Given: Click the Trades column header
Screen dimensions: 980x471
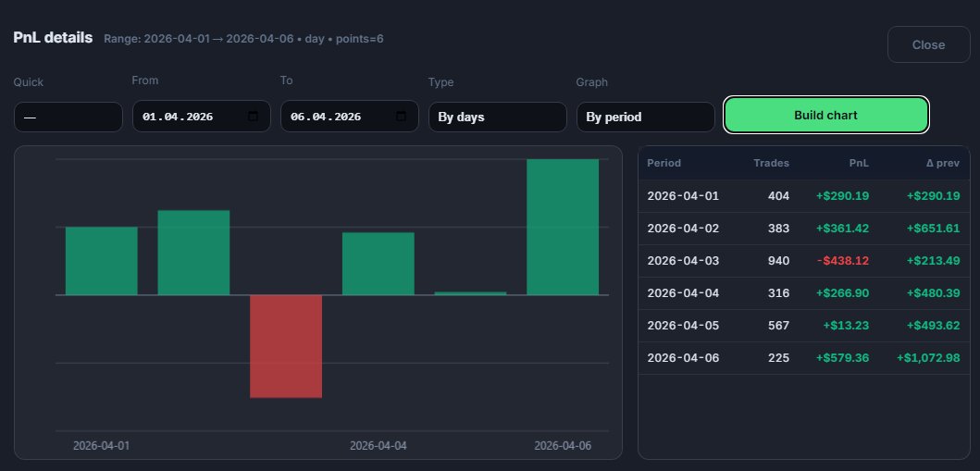Looking at the screenshot, I should click(x=771, y=163).
